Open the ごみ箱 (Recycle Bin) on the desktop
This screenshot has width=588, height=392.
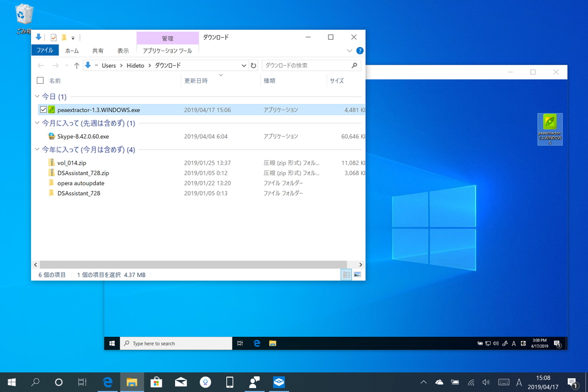click(23, 14)
